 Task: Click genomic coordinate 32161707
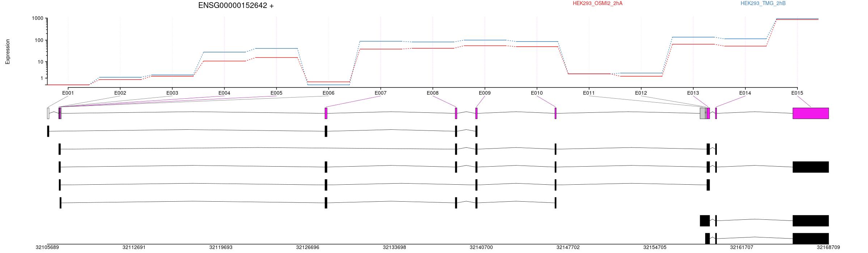pos(742,248)
